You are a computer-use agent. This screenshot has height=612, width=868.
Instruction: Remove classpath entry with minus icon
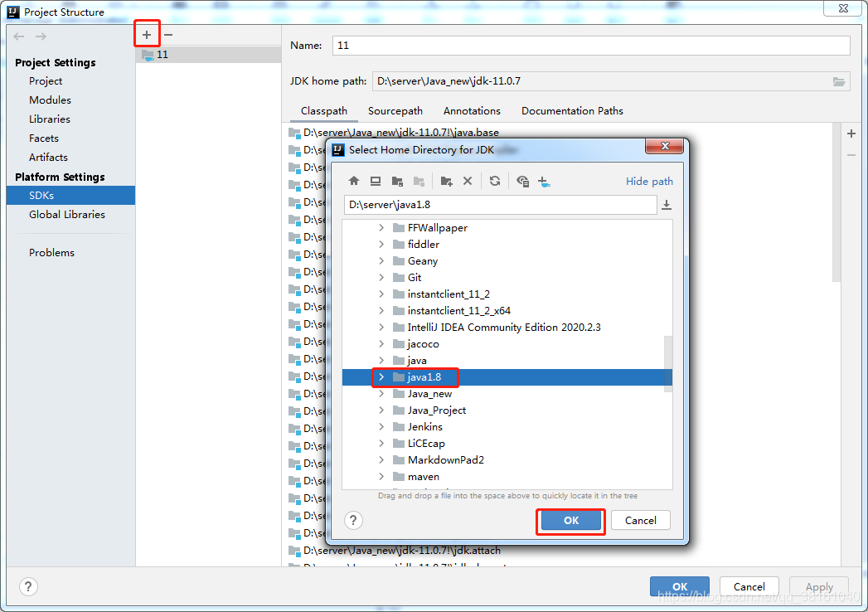(851, 155)
